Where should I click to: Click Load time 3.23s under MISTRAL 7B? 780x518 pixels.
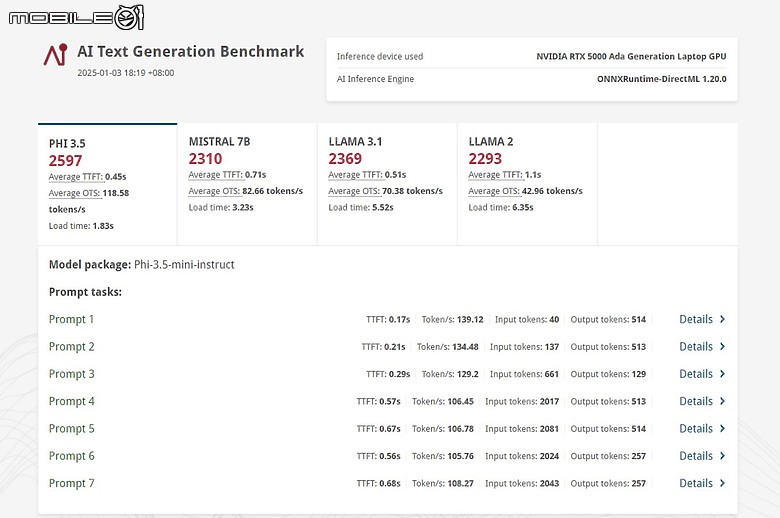(221, 207)
